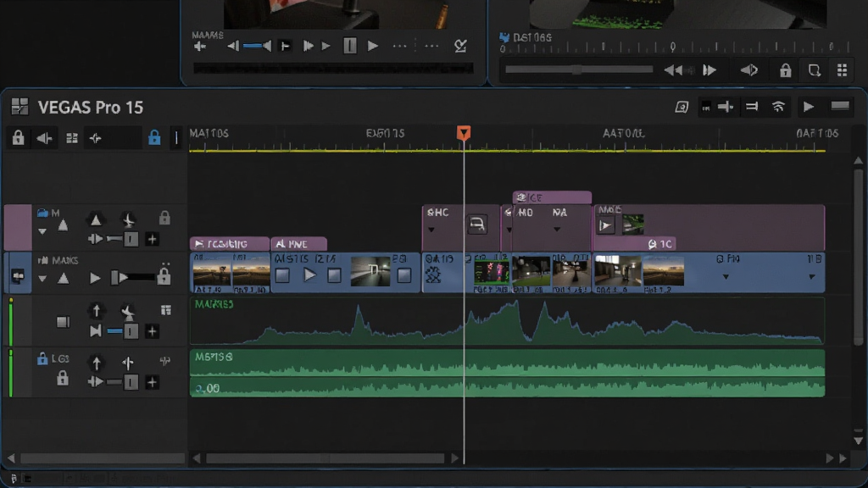Expand the dropdown arrow on the MAKS track
Viewport: 868px width, 488px height.
(x=42, y=279)
